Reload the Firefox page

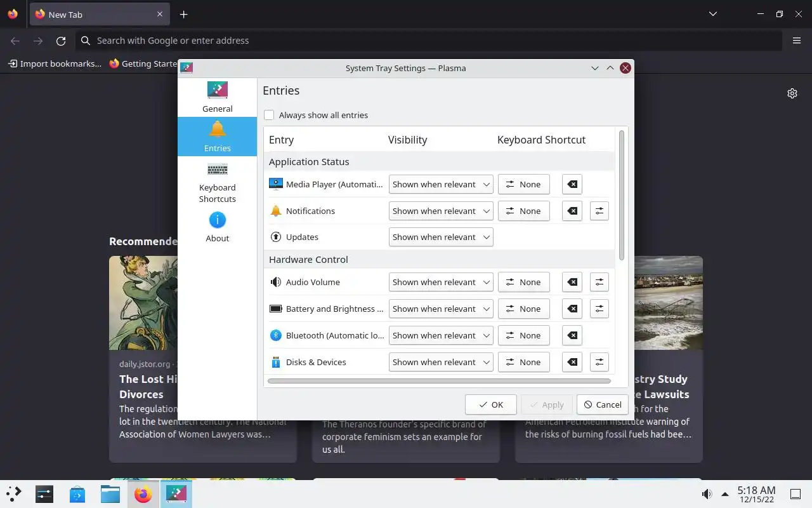(61, 41)
